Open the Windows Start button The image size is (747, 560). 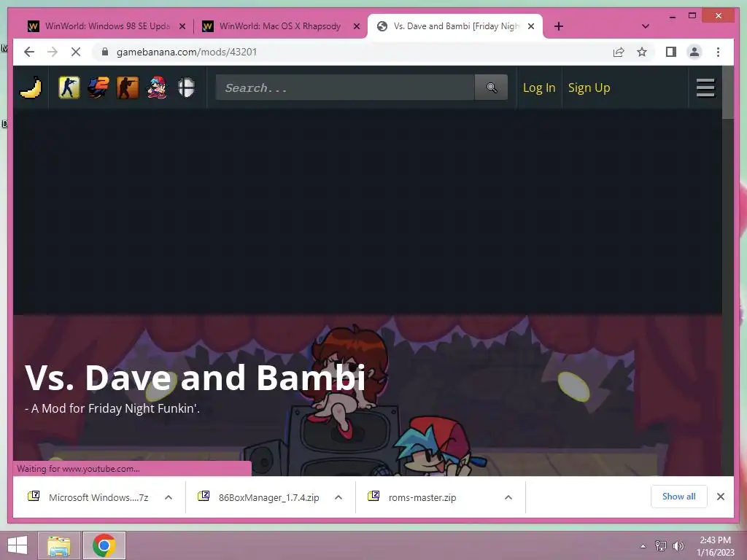18,545
